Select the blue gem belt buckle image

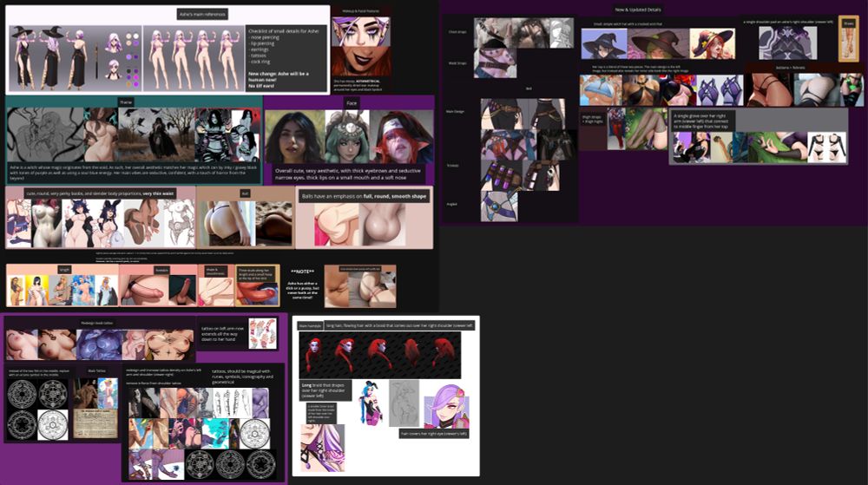[499, 206]
